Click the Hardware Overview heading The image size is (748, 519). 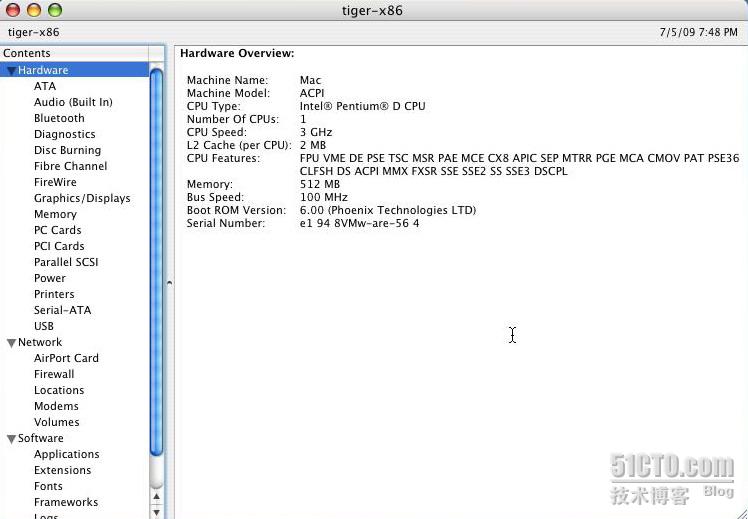[237, 53]
